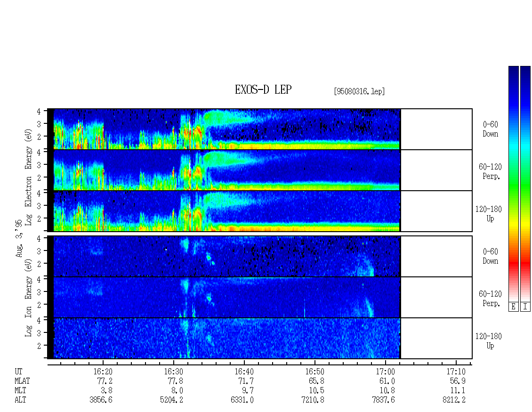Click the 16:40 time axis tick

(x=244, y=372)
